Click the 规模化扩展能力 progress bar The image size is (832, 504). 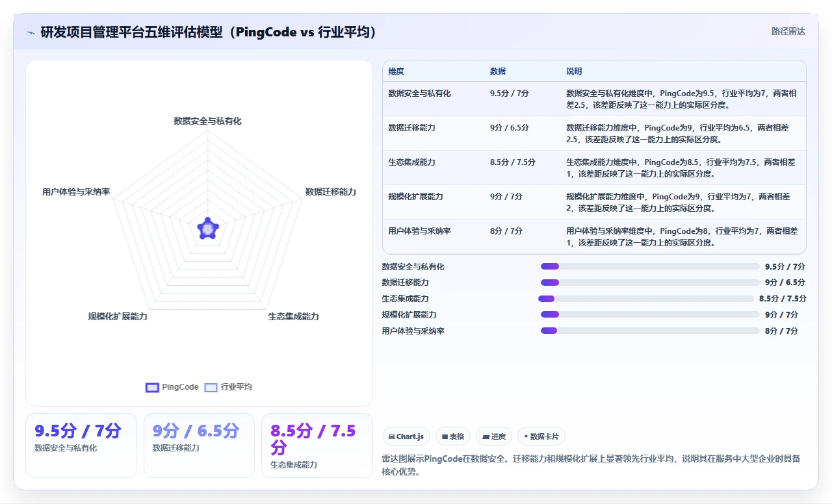650,314
